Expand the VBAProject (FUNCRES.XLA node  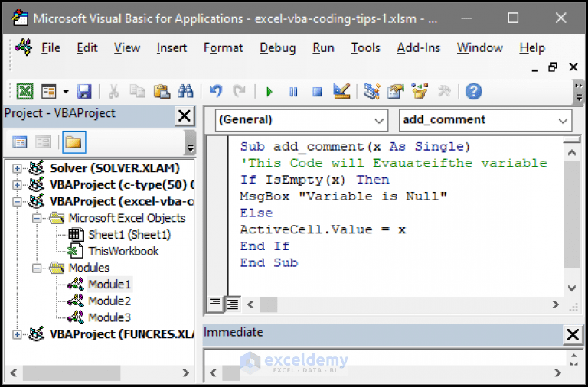(17, 334)
